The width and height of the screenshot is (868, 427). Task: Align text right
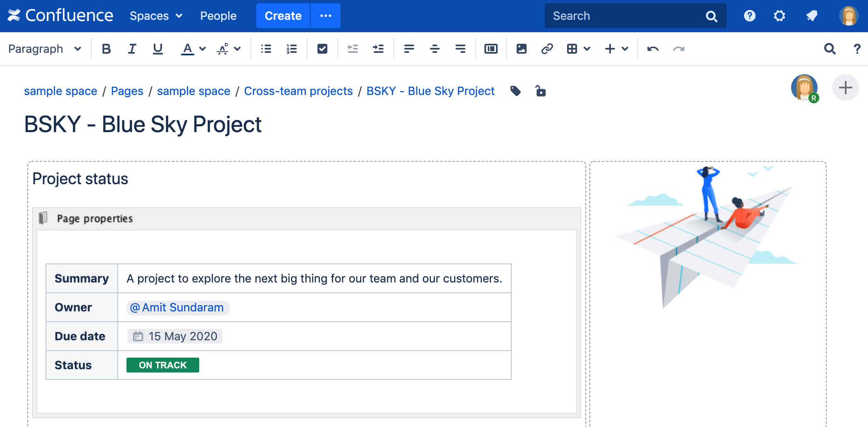pyautogui.click(x=460, y=49)
